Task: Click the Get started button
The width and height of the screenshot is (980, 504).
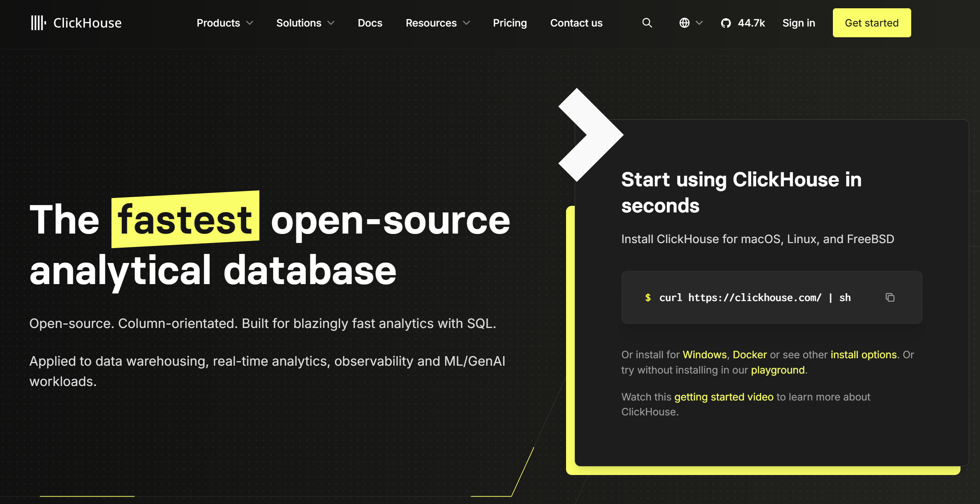Action: point(872,23)
